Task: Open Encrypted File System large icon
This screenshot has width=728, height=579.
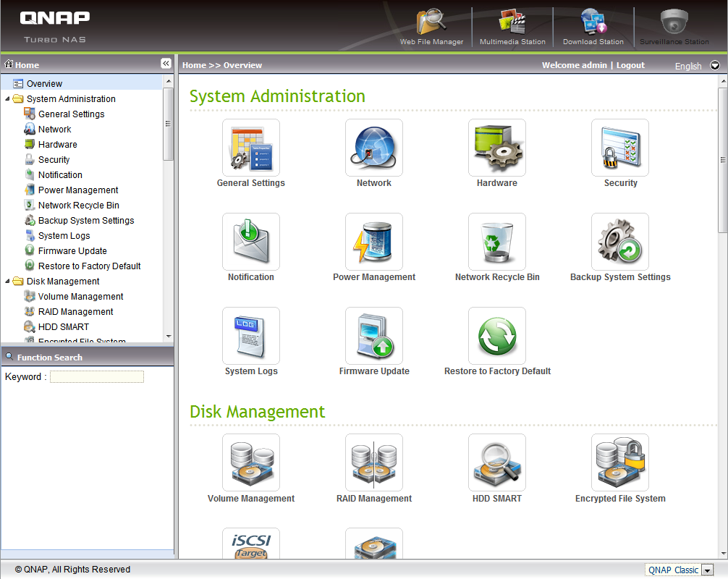Action: pyautogui.click(x=620, y=462)
